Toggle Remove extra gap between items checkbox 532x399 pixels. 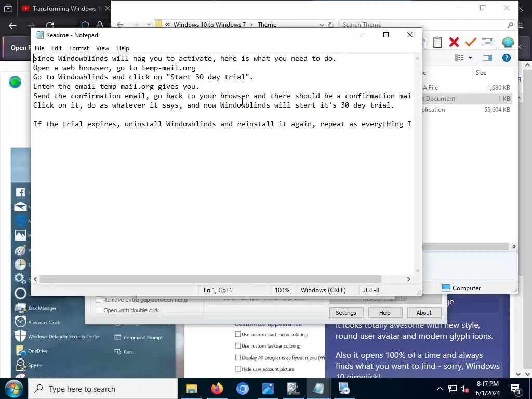[99, 300]
